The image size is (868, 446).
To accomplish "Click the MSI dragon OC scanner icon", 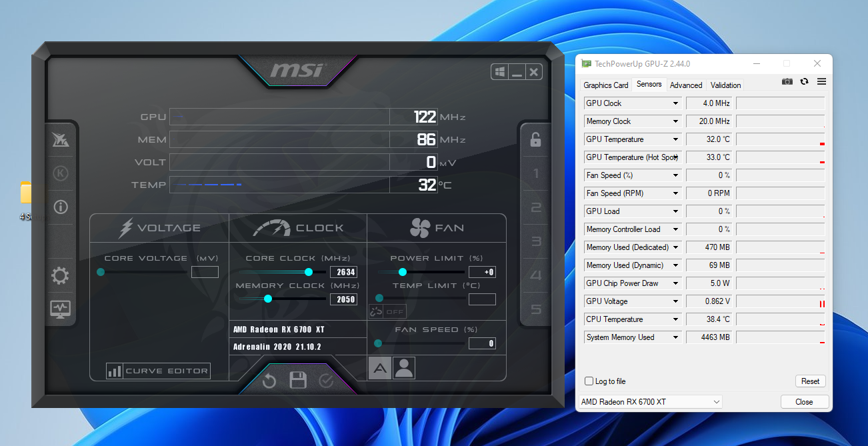I will (60, 140).
